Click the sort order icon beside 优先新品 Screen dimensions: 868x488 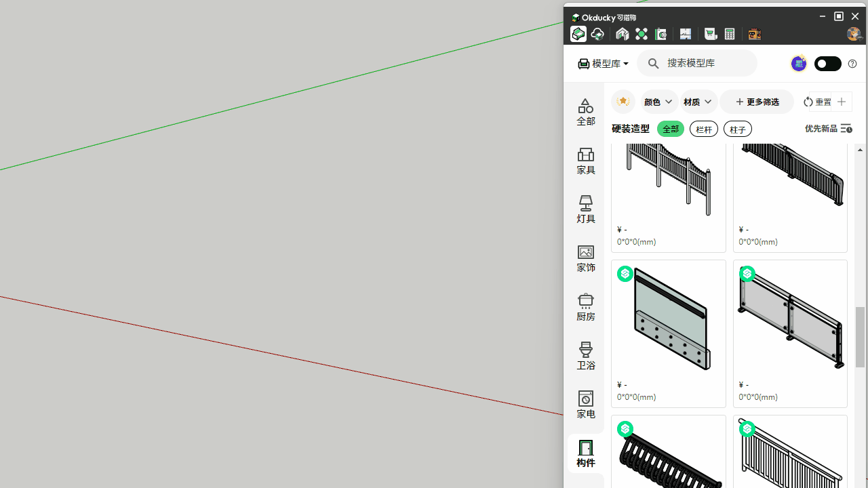click(846, 129)
